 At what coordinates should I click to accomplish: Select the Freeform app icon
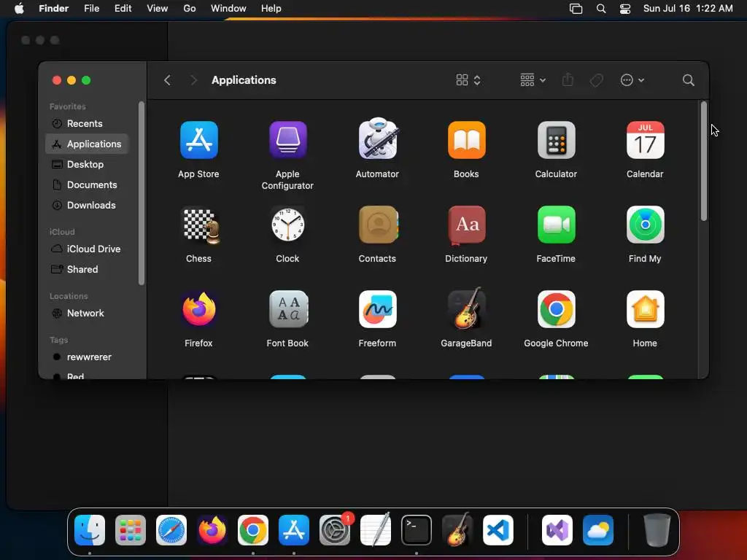tap(377, 309)
